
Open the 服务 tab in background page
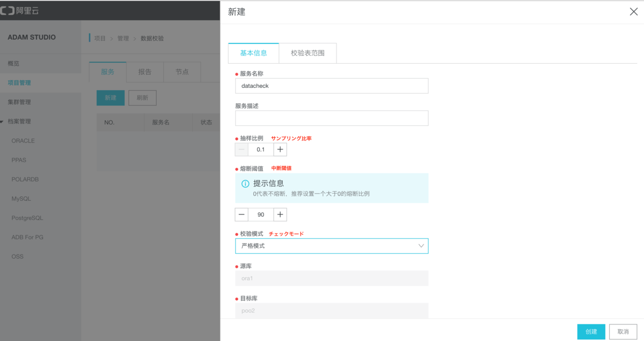coord(107,72)
